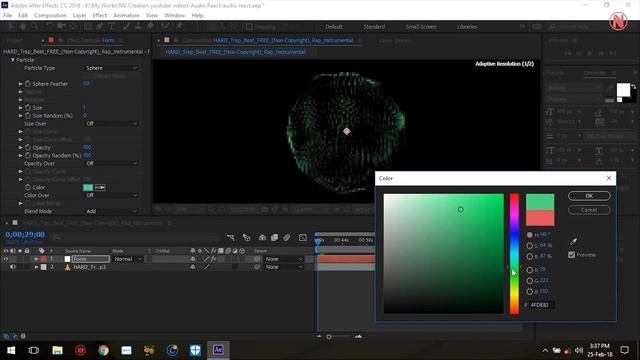Open the Layer menu

click(x=79, y=16)
